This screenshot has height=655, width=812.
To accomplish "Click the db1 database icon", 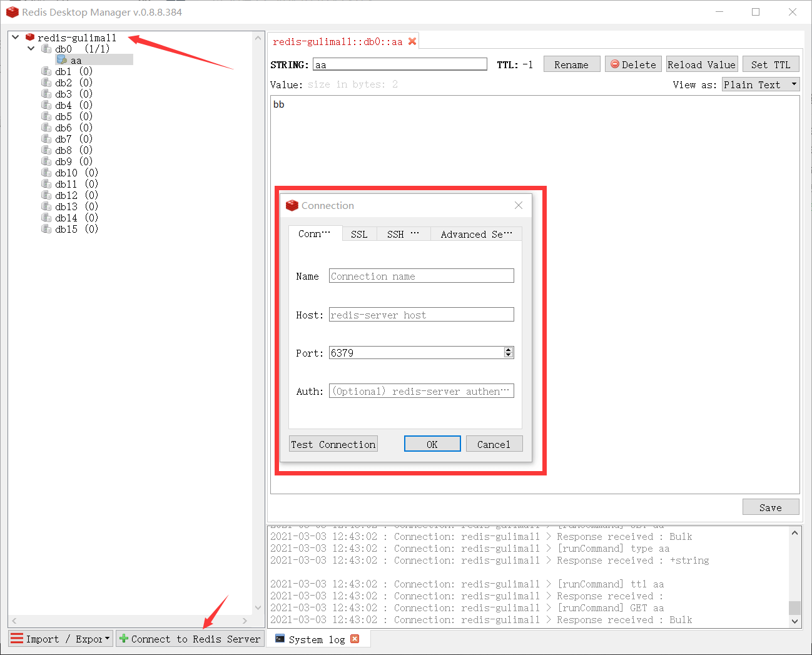I will 46,71.
